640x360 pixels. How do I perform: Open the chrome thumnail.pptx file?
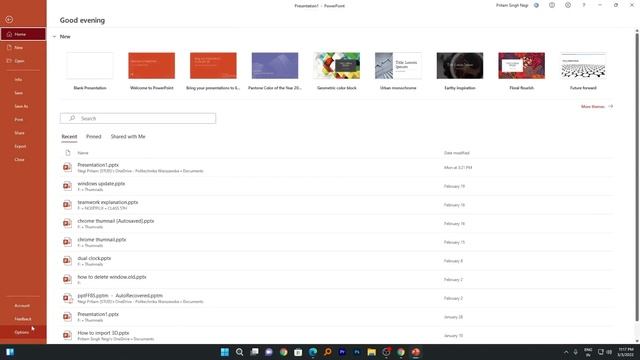pos(337,242)
